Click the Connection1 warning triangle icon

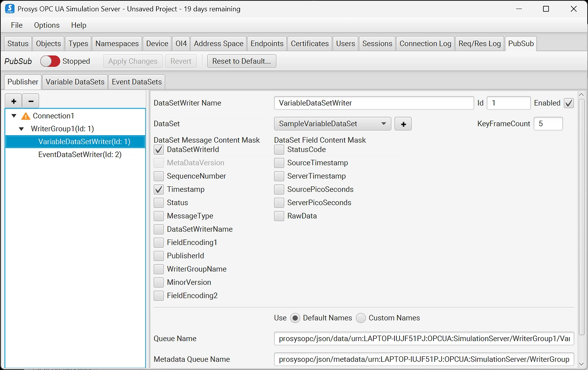pos(26,116)
